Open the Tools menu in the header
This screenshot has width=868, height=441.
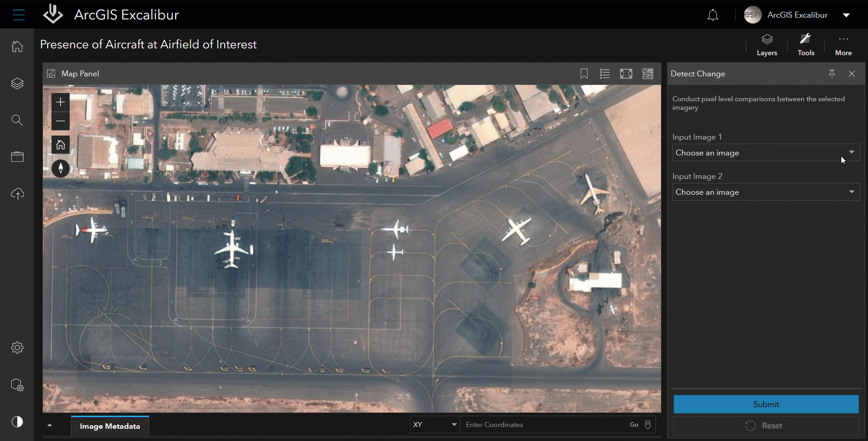click(x=806, y=44)
